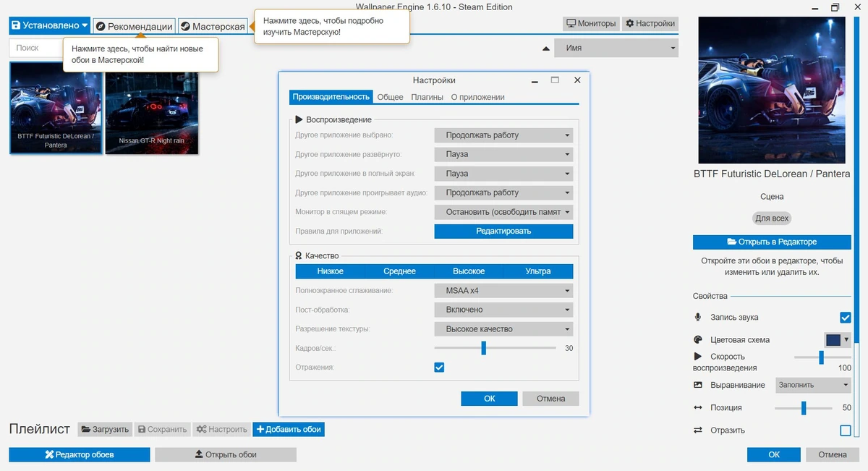Collapse the Качество section header
Screen dimensions: 868x471
pyautogui.click(x=317, y=255)
